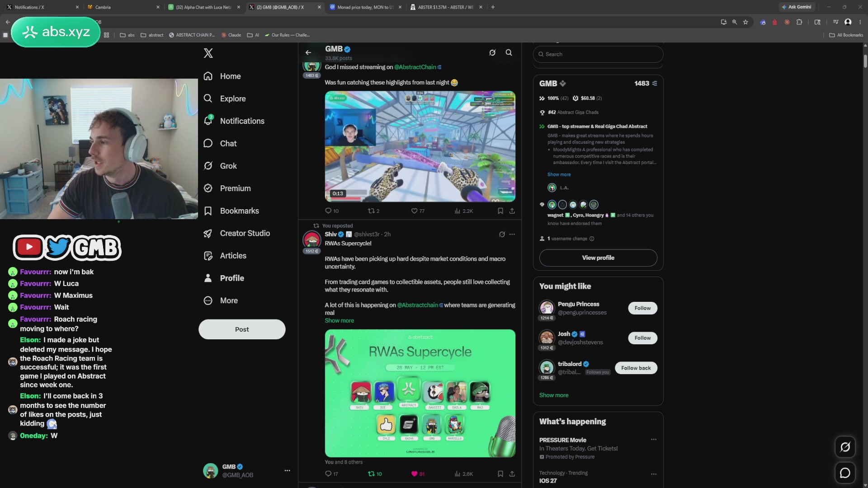Screen dimensions: 868x488
Task: Open options for PRESSURE Movie promo
Action: pyautogui.click(x=654, y=440)
